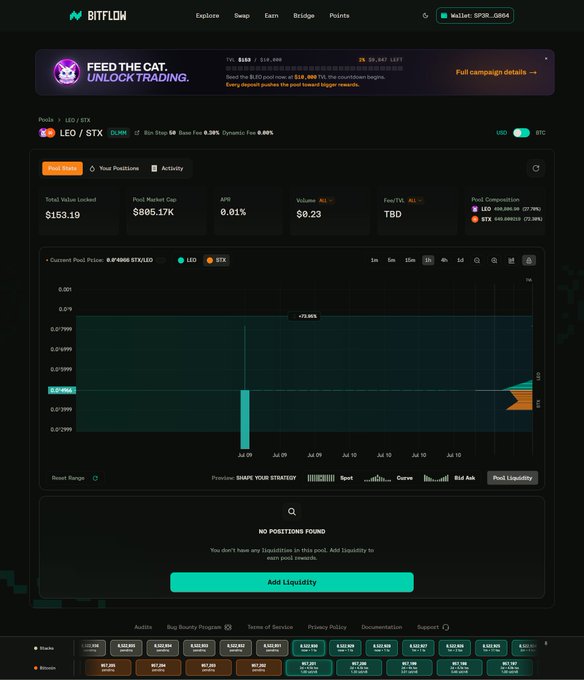This screenshot has height=680, width=584.
Task: Toggle the chart type icon
Action: 512,260
